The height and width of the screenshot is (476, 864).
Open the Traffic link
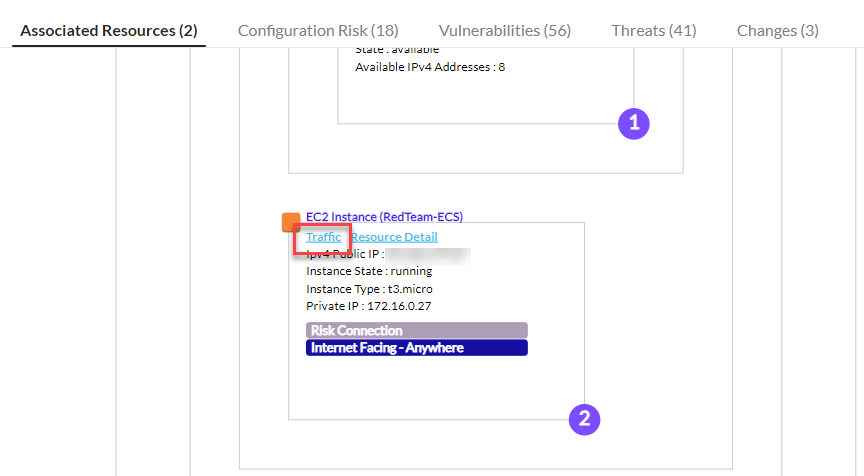[x=323, y=237]
